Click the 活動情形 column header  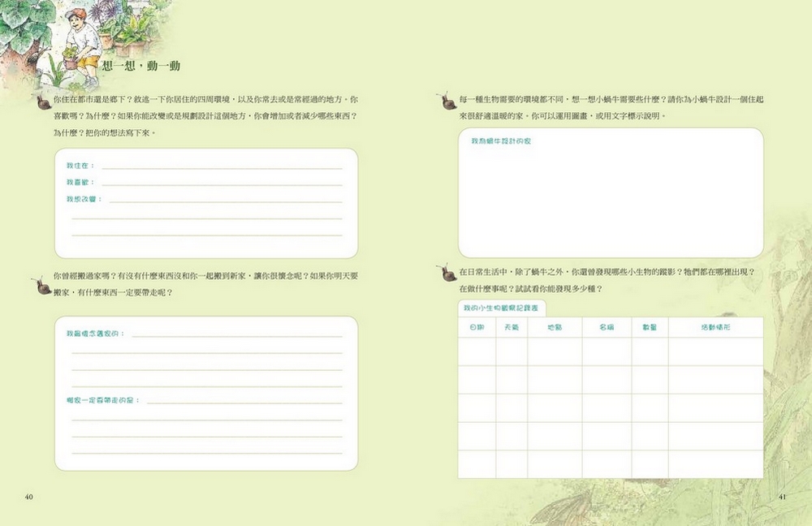(715, 327)
